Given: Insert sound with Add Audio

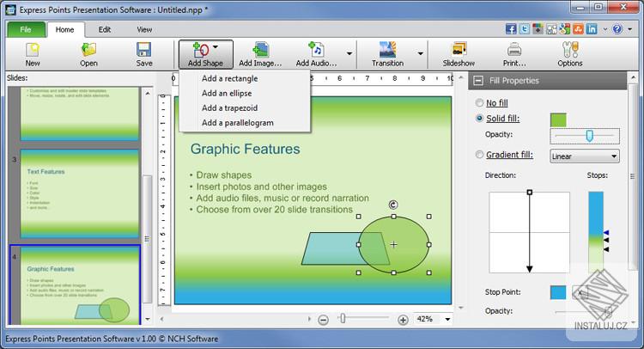Looking at the screenshot, I should (x=316, y=55).
